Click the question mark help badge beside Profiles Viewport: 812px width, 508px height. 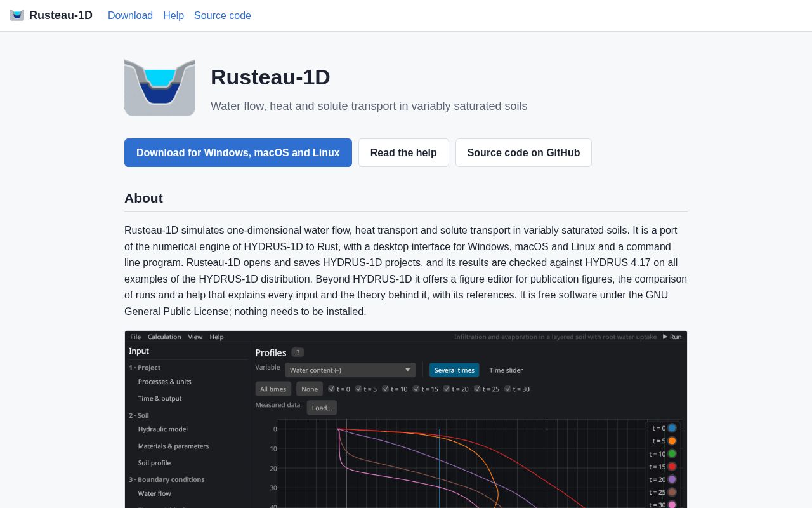(298, 352)
